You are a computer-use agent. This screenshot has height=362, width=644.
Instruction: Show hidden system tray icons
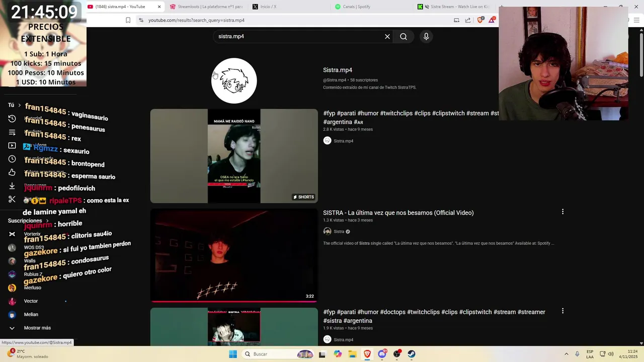coord(566,354)
